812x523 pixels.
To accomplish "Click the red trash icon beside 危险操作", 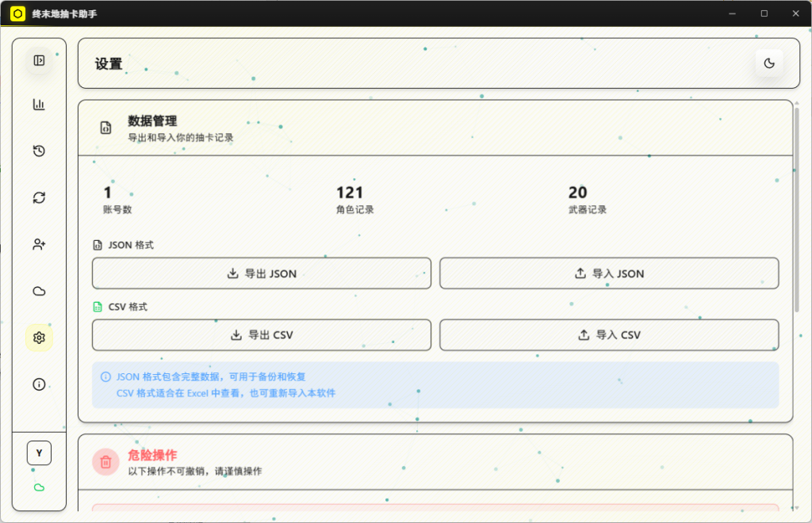I will tap(105, 462).
